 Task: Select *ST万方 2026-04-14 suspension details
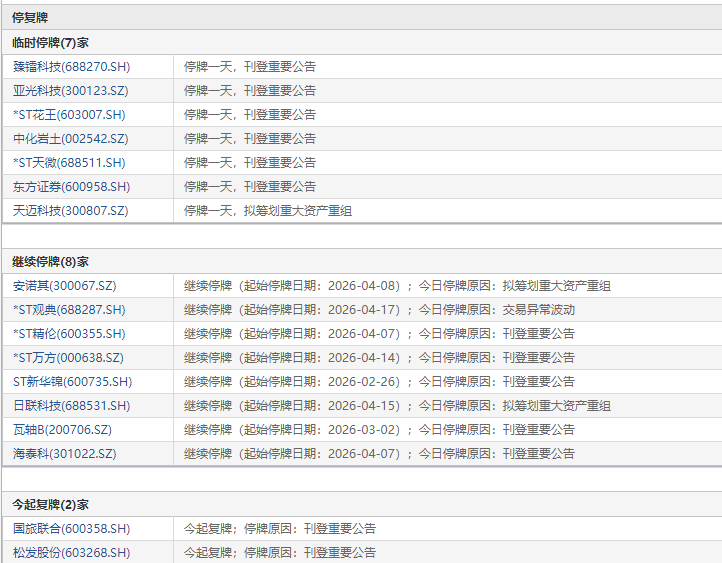[379, 358]
